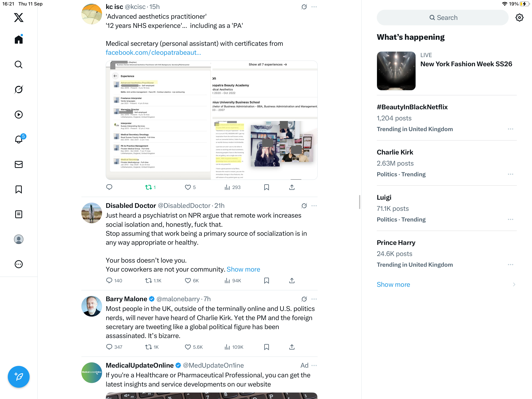Open three-dot menu on Barry Malone post
This screenshot has height=399, width=532.
[x=314, y=299]
